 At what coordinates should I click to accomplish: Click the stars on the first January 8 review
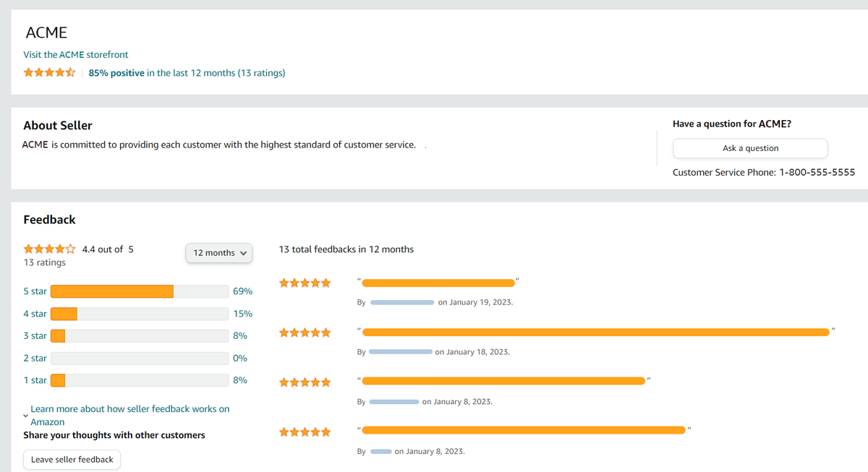(x=305, y=382)
